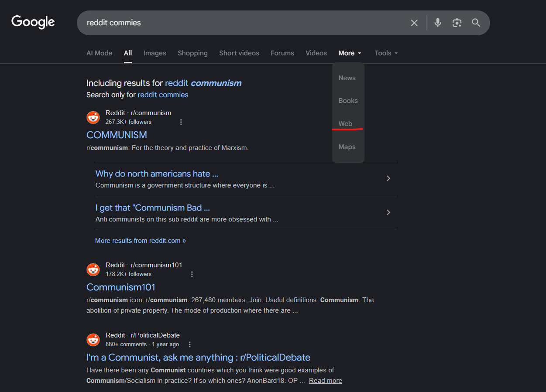Click the Reddit icon beside r/PoliticalDebate
The width and height of the screenshot is (546, 392).
pos(93,340)
